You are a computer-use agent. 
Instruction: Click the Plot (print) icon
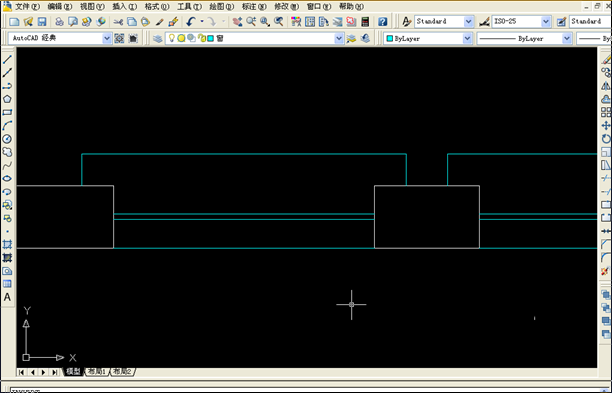coord(59,21)
